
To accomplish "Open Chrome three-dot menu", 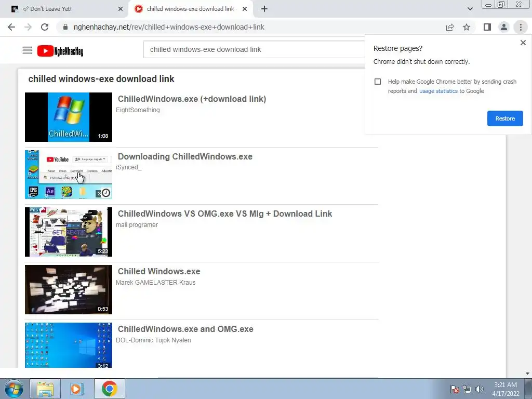I will tap(521, 27).
